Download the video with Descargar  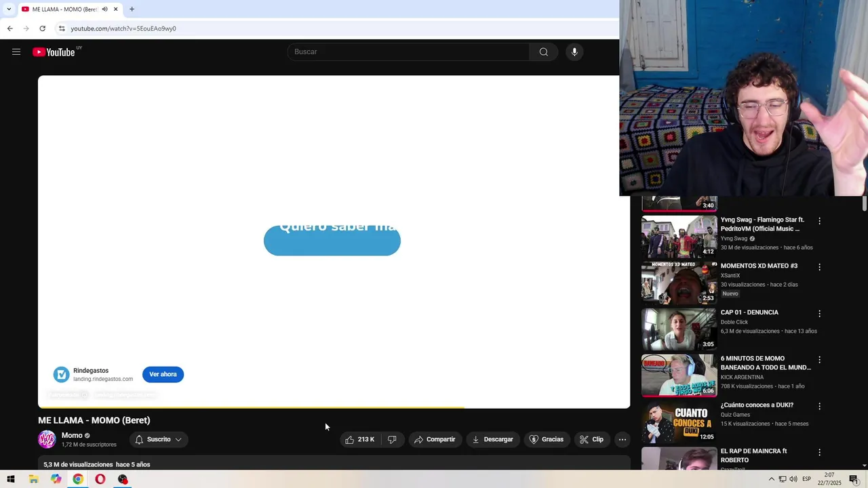pos(493,439)
